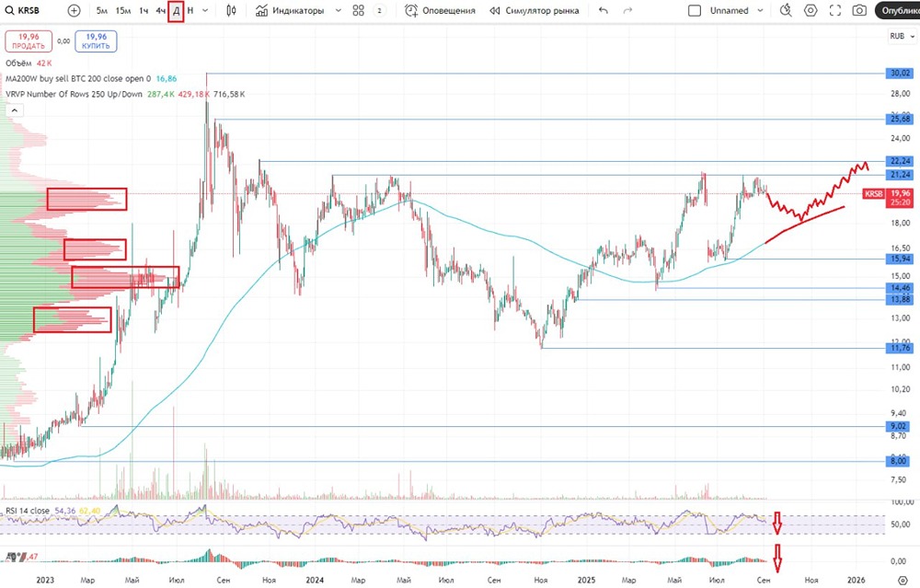The height and width of the screenshot is (588, 920).
Task: Enter fullscreen chart mode
Action: coord(835,10)
